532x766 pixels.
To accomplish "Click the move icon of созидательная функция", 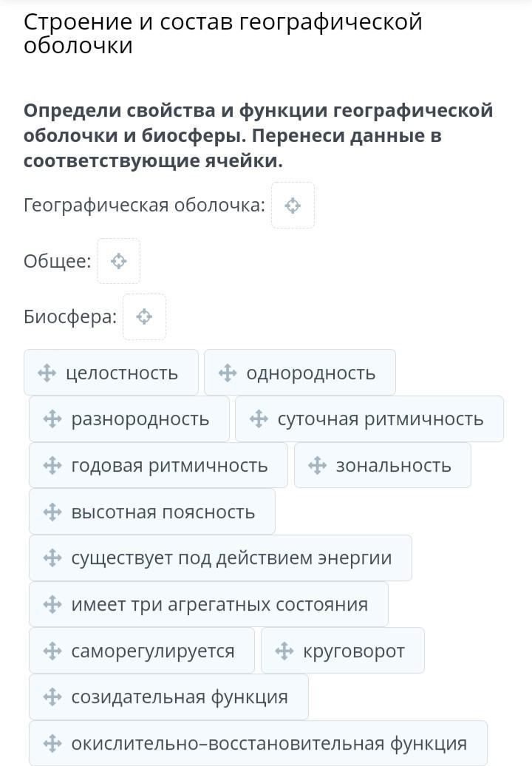I will pyautogui.click(x=52, y=696).
